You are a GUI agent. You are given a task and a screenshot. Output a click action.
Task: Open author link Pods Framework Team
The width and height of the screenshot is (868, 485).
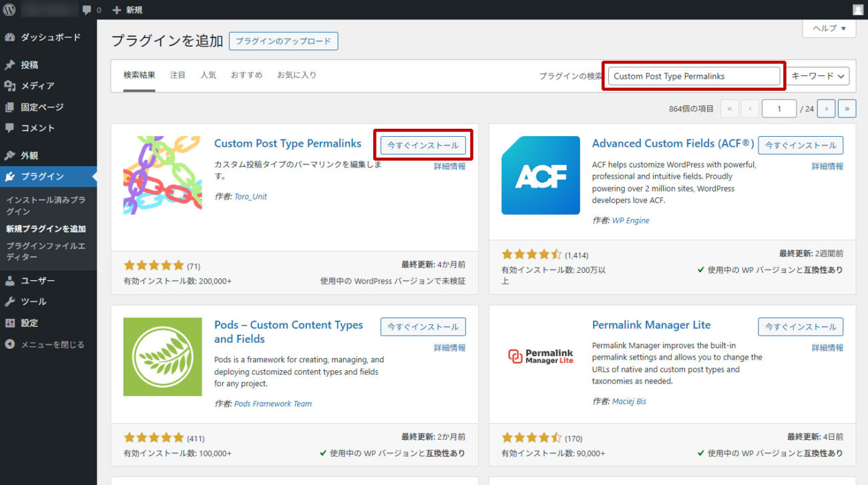coord(273,404)
